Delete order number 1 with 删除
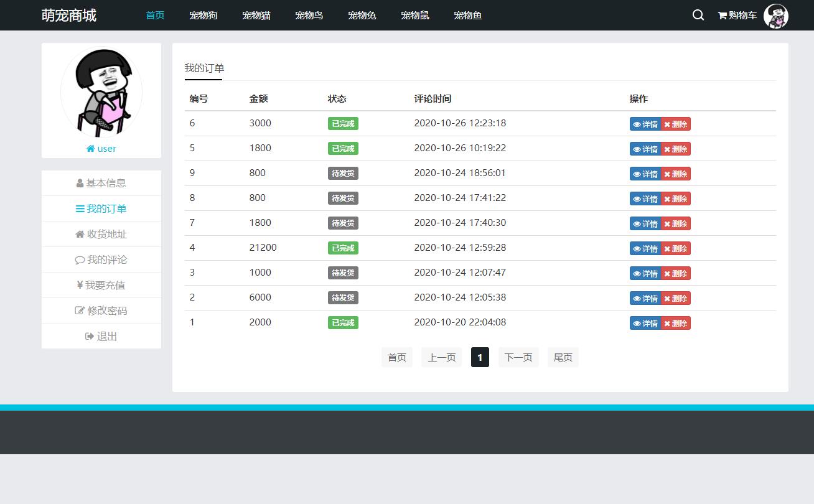Image resolution: width=814 pixels, height=504 pixels. click(676, 323)
